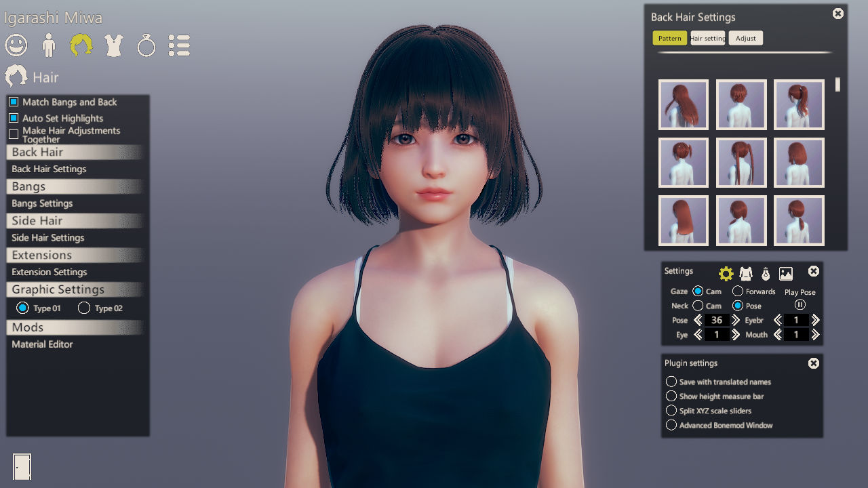This screenshot has width=868, height=488.
Task: Open the Body category figure icon
Action: [x=48, y=45]
